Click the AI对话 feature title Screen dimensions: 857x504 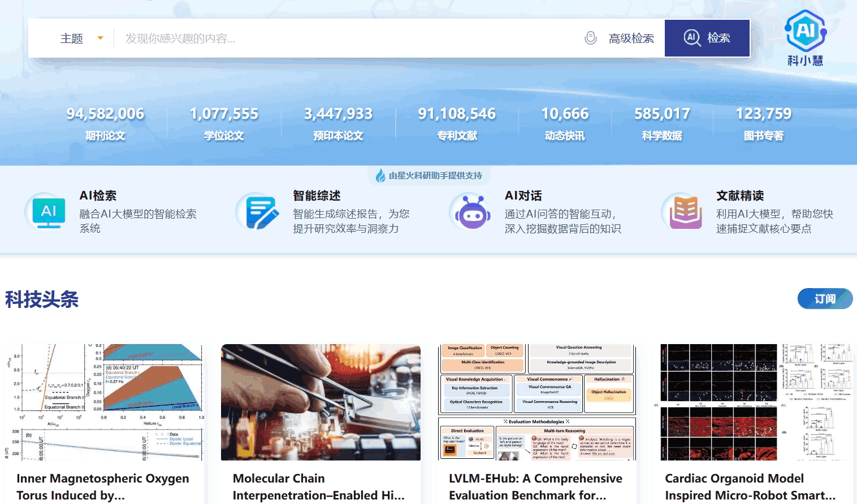(523, 195)
